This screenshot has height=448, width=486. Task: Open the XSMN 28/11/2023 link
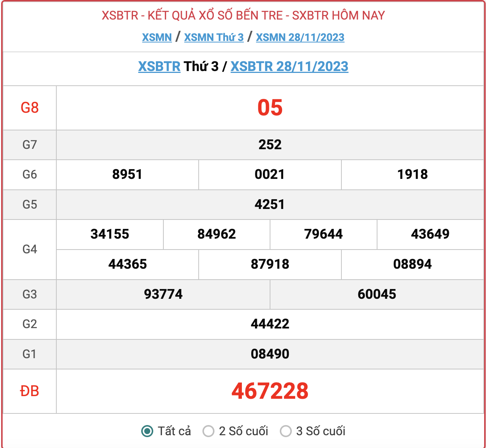coord(300,37)
